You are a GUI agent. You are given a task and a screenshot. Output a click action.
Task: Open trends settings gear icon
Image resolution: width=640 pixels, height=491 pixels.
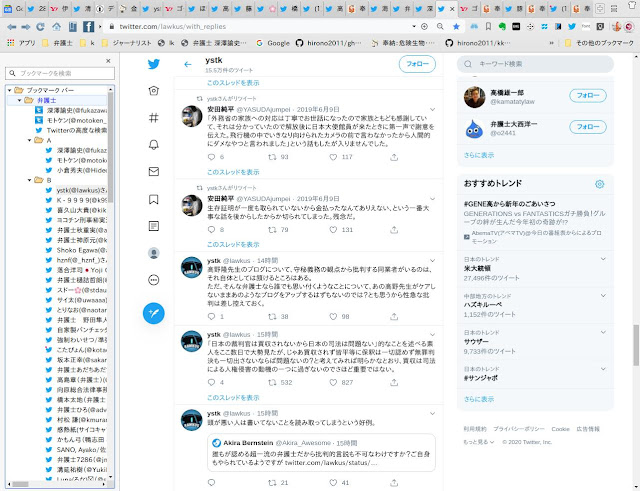(600, 184)
